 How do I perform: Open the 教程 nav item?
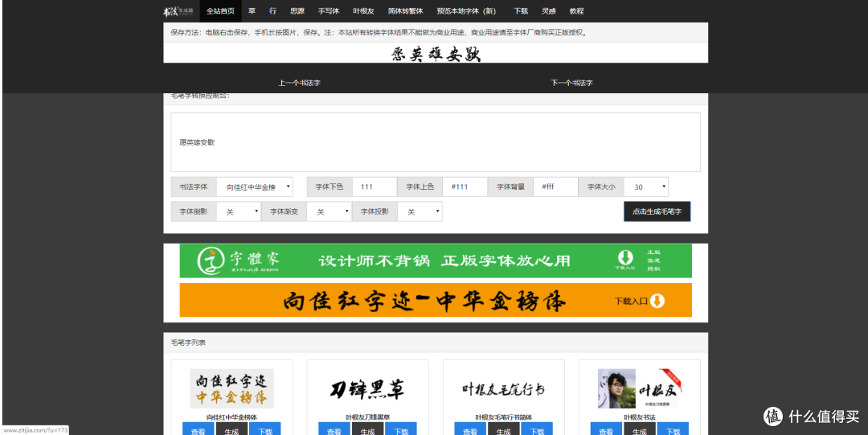point(576,11)
